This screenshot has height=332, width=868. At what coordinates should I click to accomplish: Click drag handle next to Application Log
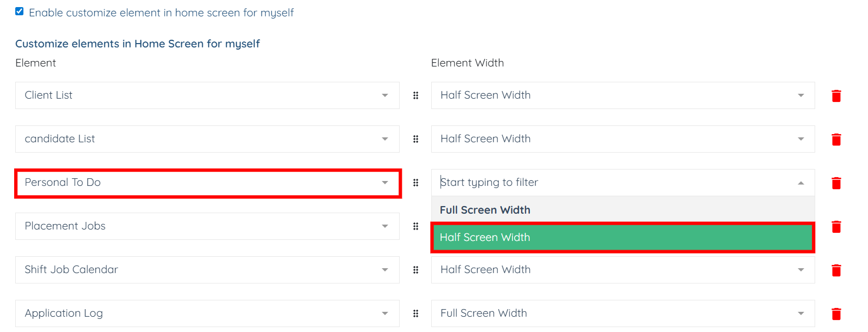[415, 313]
